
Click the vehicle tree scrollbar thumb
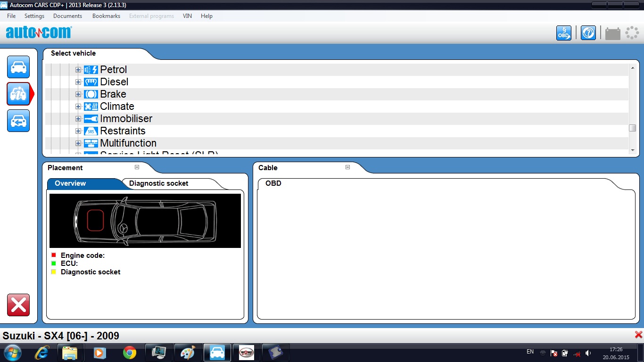(x=633, y=128)
